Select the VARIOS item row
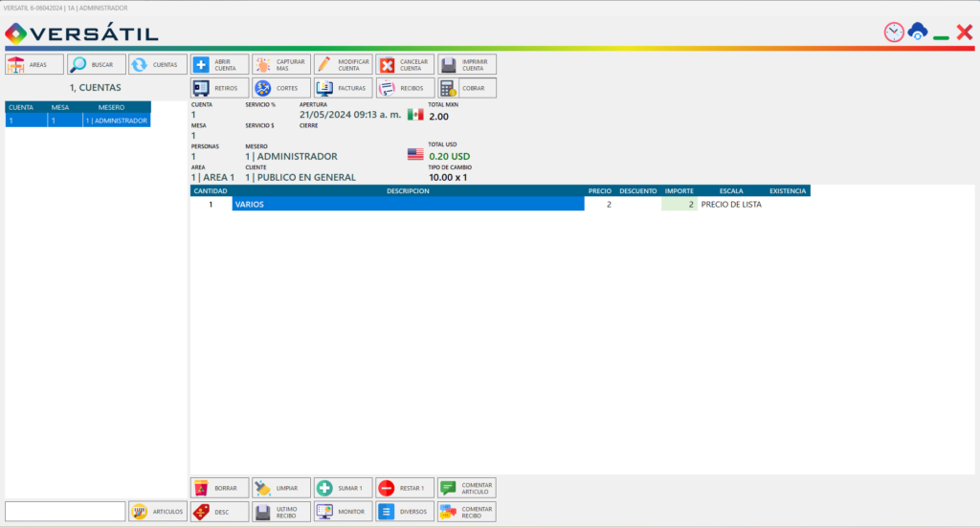The image size is (980, 528). point(500,205)
